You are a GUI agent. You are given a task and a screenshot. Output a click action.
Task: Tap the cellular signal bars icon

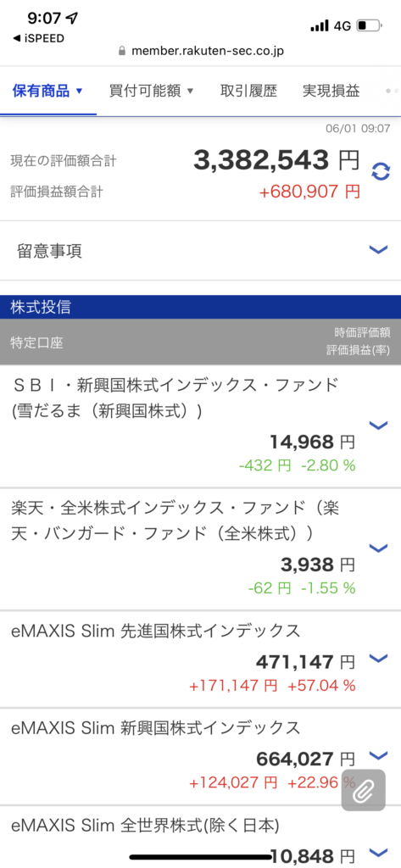320,25
